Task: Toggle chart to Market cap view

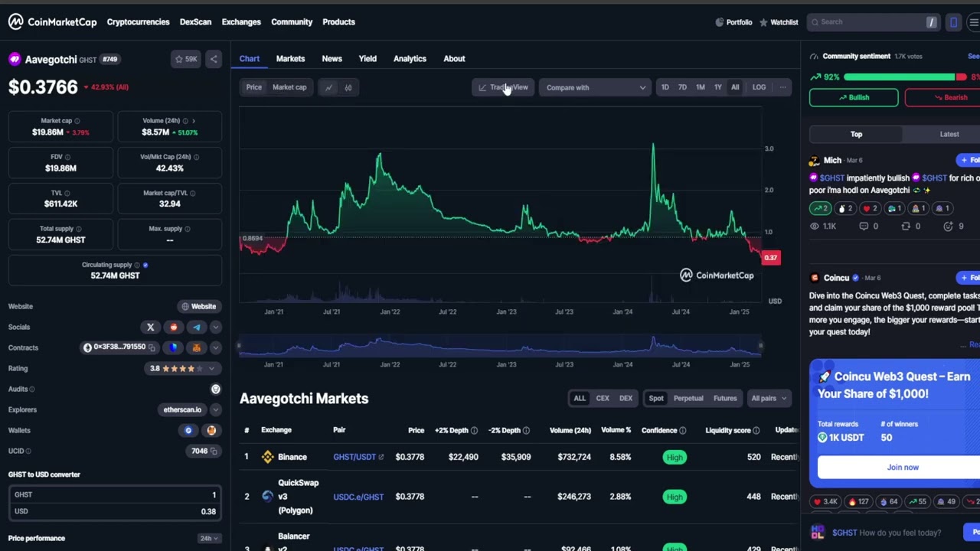Action: tap(289, 87)
